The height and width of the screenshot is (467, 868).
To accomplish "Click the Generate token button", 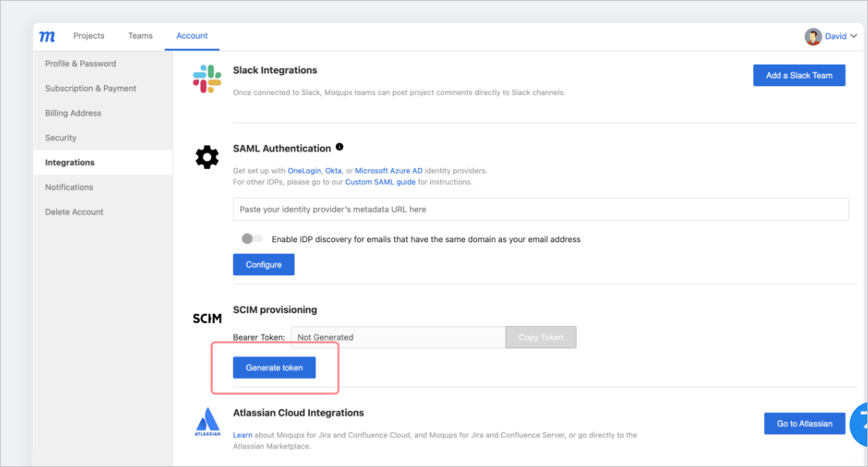I will click(x=274, y=368).
